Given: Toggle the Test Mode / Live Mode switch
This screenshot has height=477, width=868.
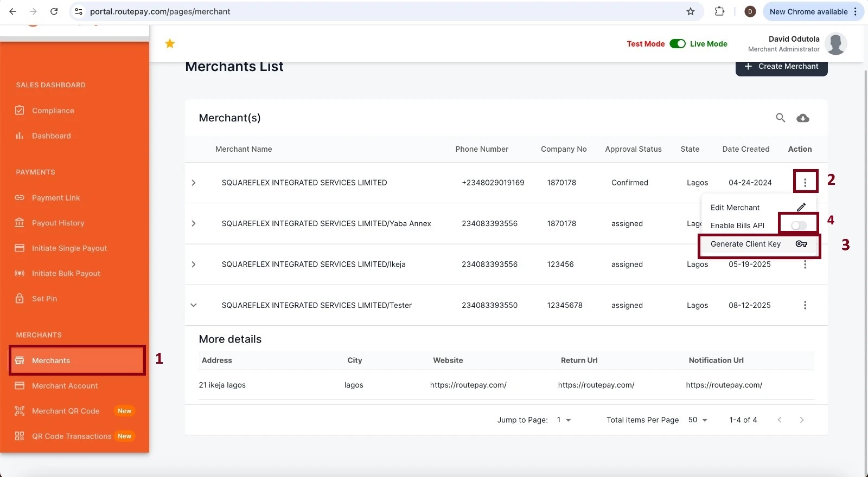Looking at the screenshot, I should 677,44.
